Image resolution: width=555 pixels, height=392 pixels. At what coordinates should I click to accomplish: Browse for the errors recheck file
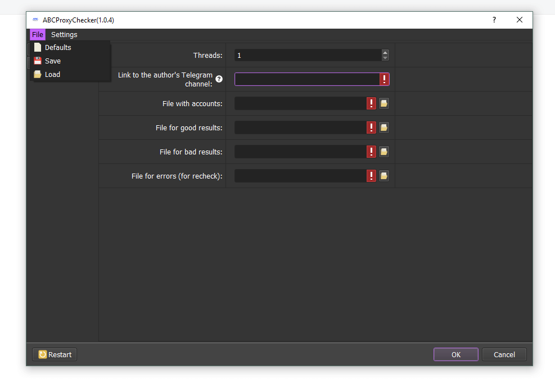pos(383,176)
